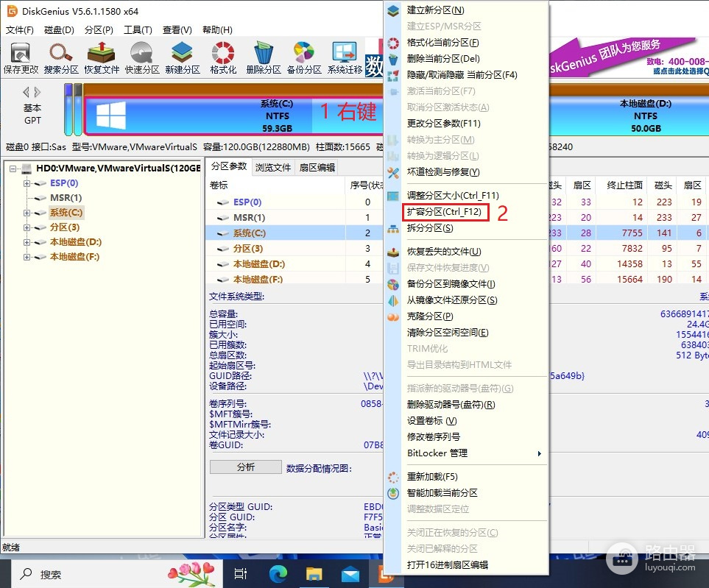Open the 工具(T) menu
This screenshot has height=588, width=709.
pos(138,30)
